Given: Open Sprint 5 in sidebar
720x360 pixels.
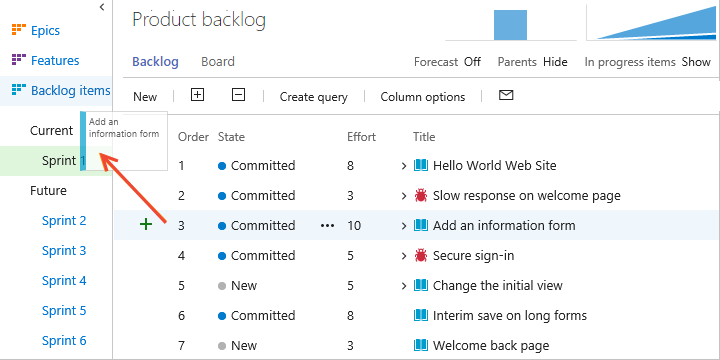Looking at the screenshot, I should tap(64, 310).
